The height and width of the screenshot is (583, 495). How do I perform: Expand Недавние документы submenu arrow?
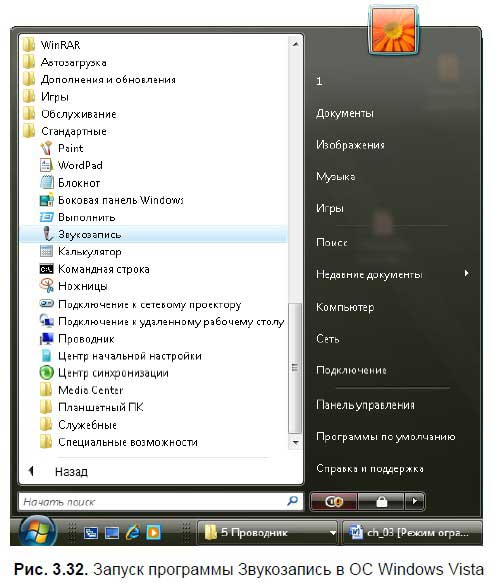[467, 274]
